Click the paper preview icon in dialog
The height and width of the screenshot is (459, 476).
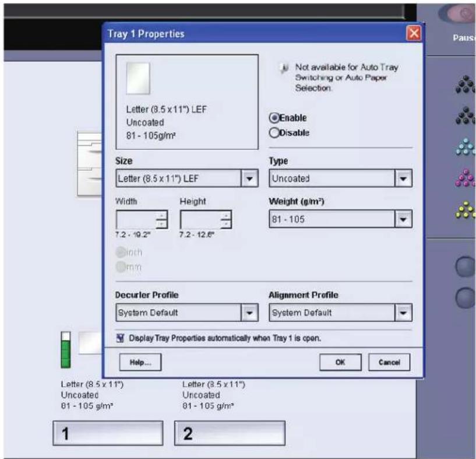[139, 78]
